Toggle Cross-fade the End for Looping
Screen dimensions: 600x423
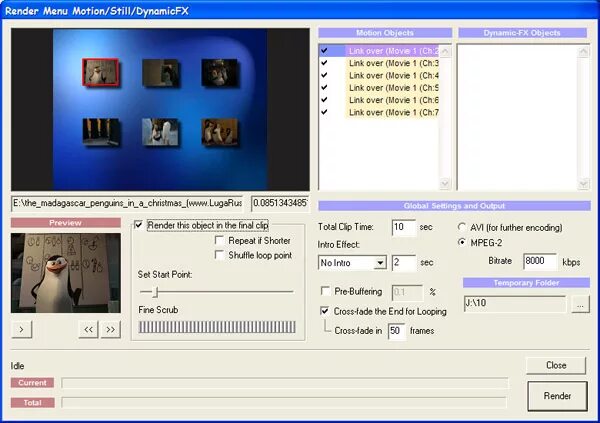pyautogui.click(x=325, y=311)
